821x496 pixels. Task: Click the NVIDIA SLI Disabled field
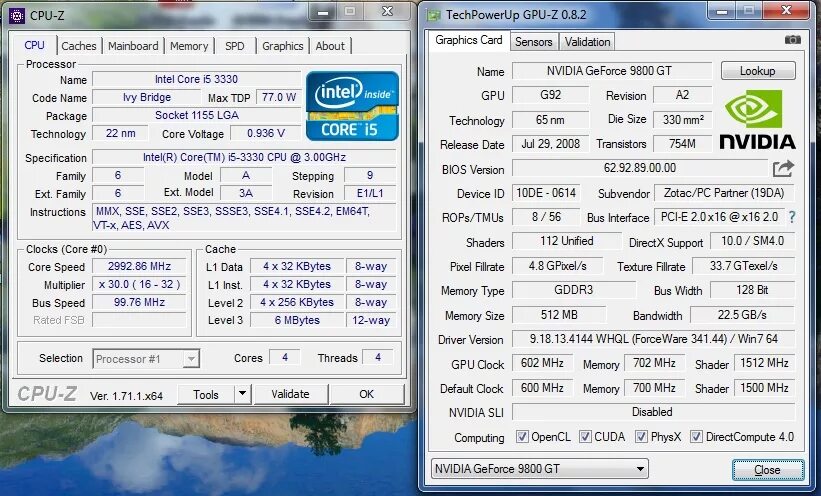click(653, 412)
